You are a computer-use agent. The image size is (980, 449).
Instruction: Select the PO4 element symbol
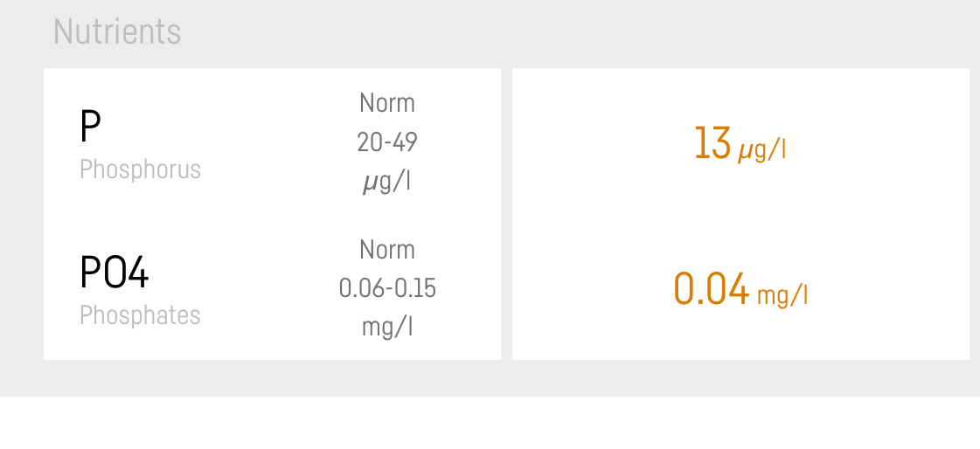(115, 273)
